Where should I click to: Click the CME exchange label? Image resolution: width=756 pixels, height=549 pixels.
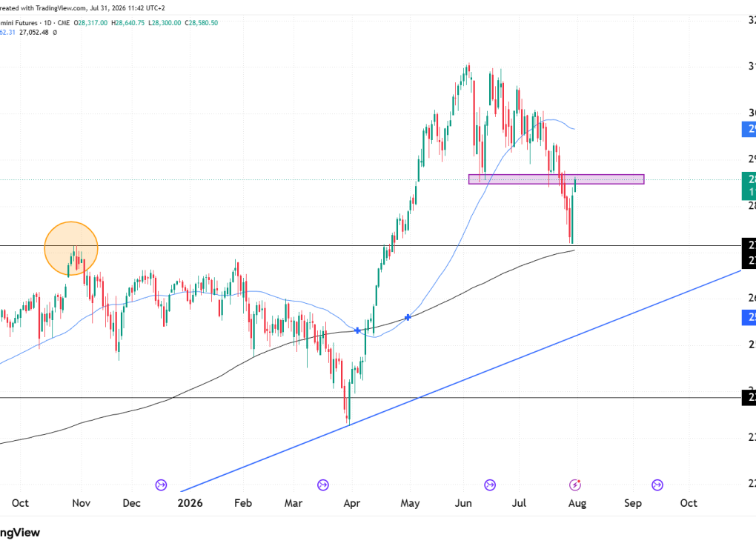click(64, 23)
